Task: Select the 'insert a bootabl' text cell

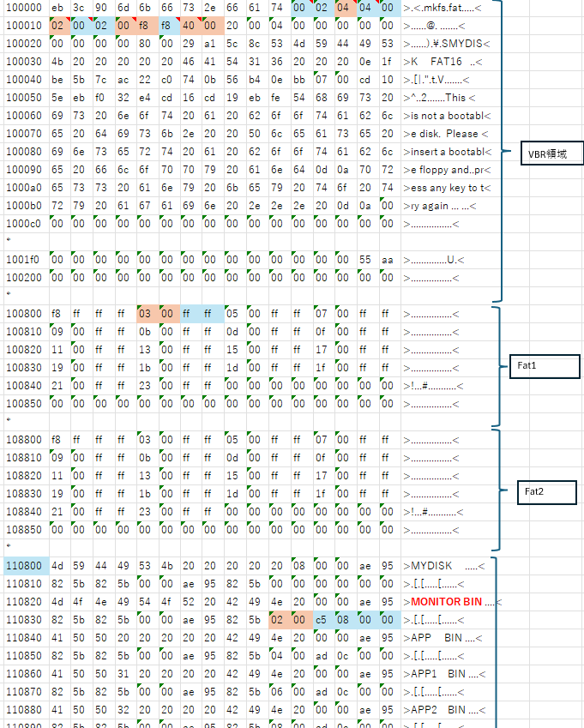Action: 446,152
